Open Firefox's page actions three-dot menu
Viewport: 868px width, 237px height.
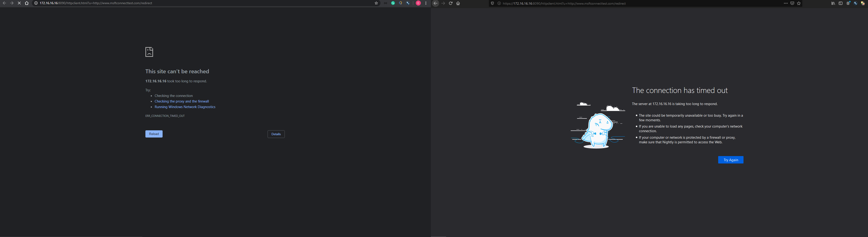pos(786,3)
